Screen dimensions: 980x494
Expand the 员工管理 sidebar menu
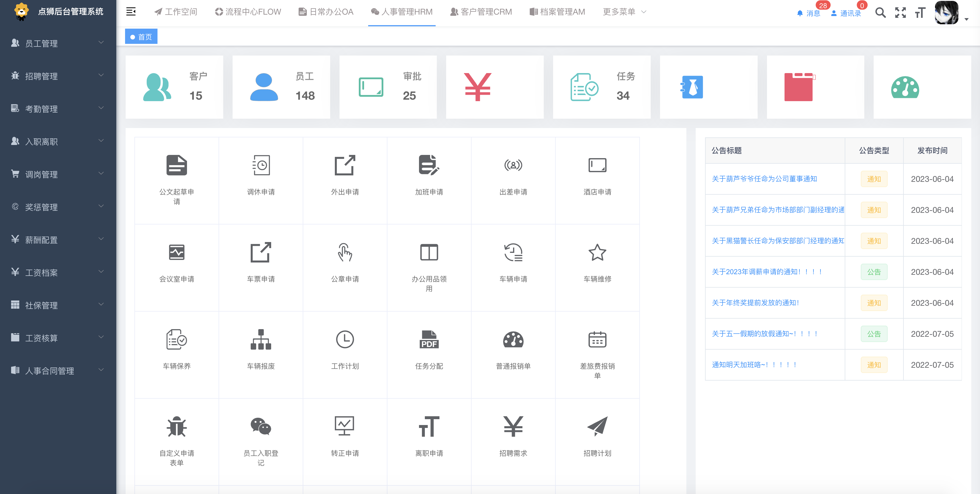(58, 43)
